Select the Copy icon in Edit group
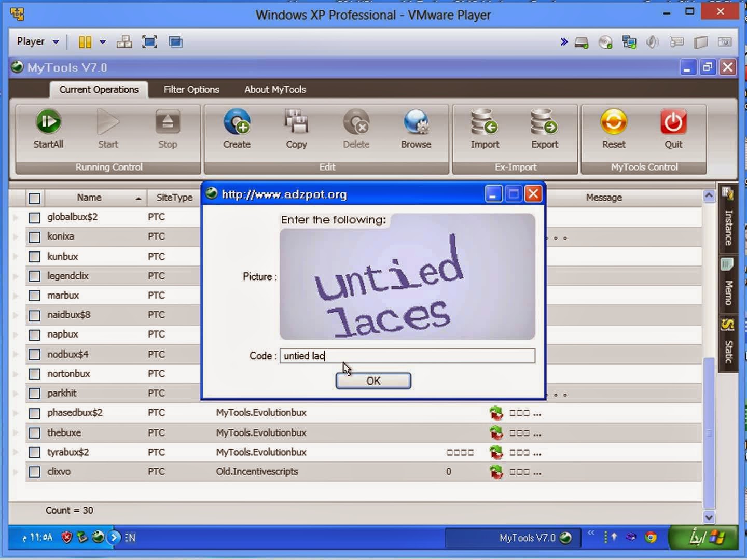Screen dimensions: 747x560 [296, 122]
